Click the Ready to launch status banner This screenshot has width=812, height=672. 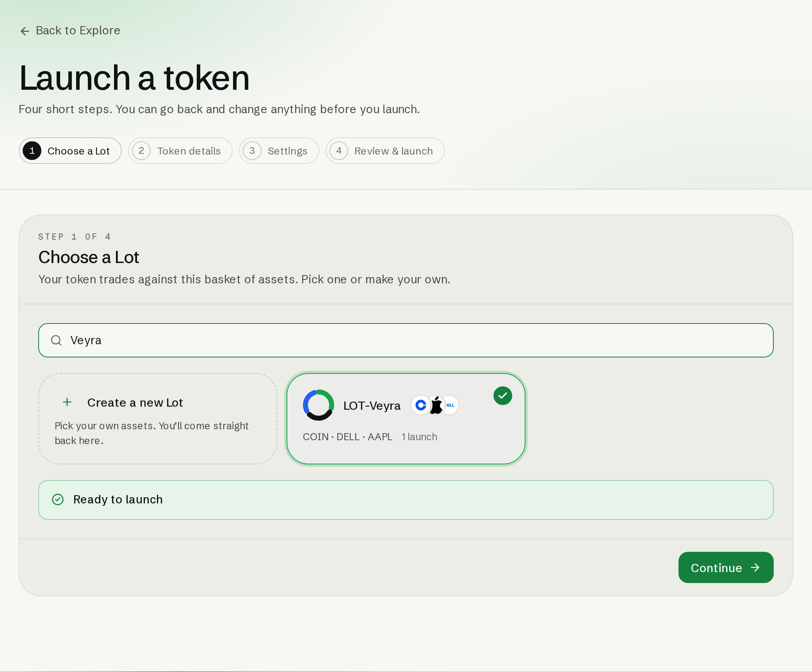406,500
